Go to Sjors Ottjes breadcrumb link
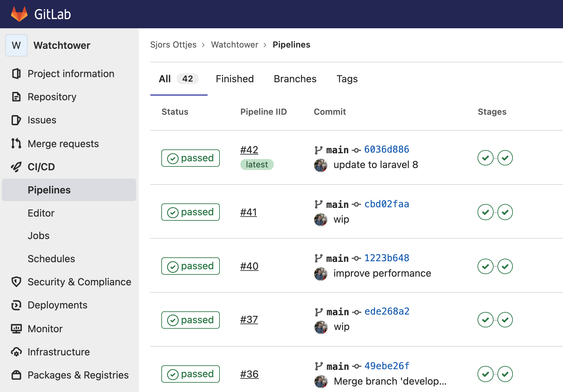 tap(173, 45)
